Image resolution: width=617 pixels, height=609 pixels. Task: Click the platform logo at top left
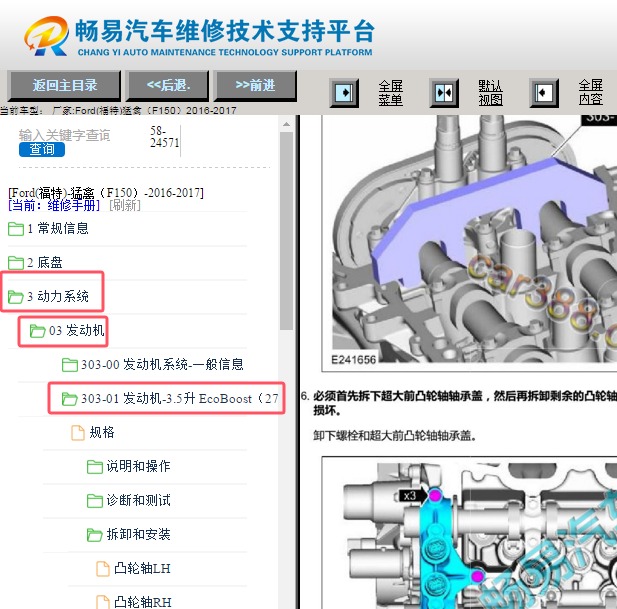[x=46, y=36]
